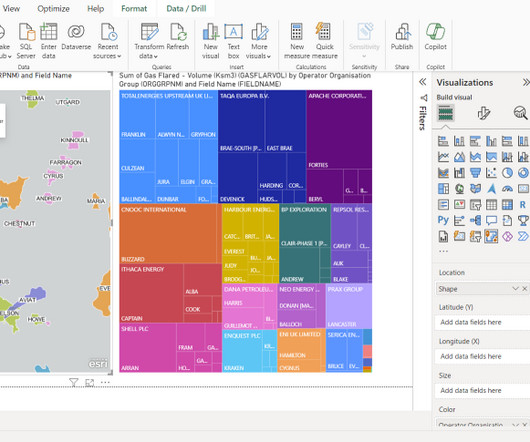Collapse the Visualizations pane
The height and width of the screenshot is (442, 530).
coord(526,82)
